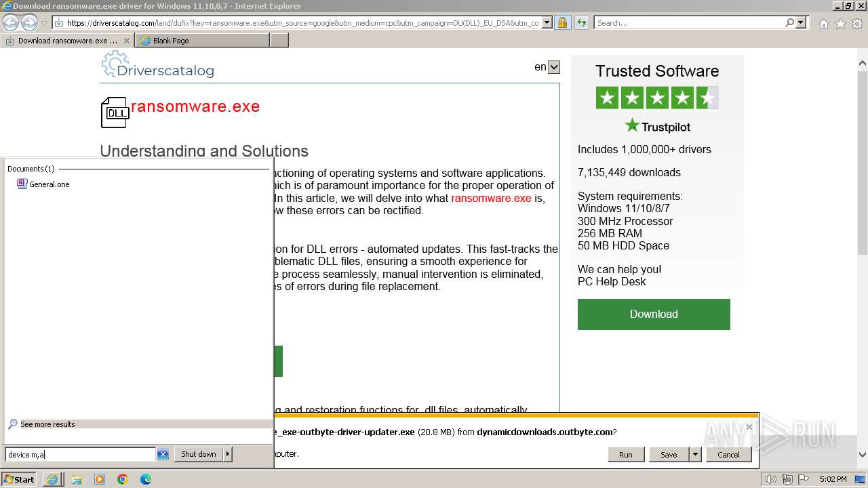Click the search magnifier in the IE search box
The width and height of the screenshot is (868, 488).
pos(789,22)
